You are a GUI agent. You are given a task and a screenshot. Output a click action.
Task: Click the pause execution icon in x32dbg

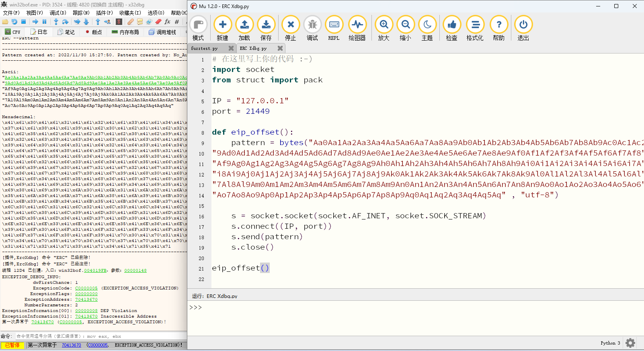pyautogui.click(x=45, y=22)
